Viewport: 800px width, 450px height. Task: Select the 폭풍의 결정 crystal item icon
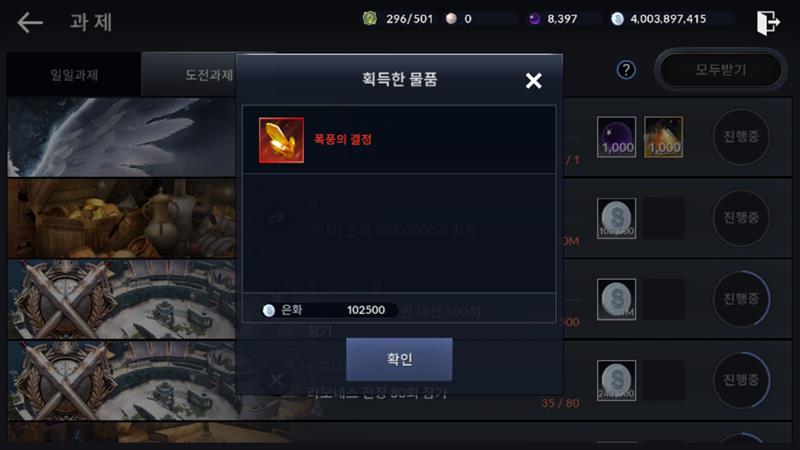coord(281,140)
